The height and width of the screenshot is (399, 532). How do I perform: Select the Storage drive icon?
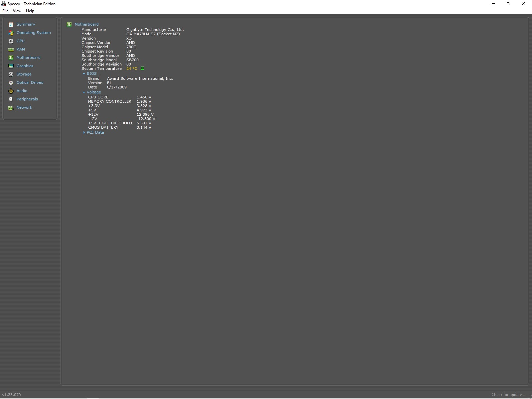coord(11,74)
